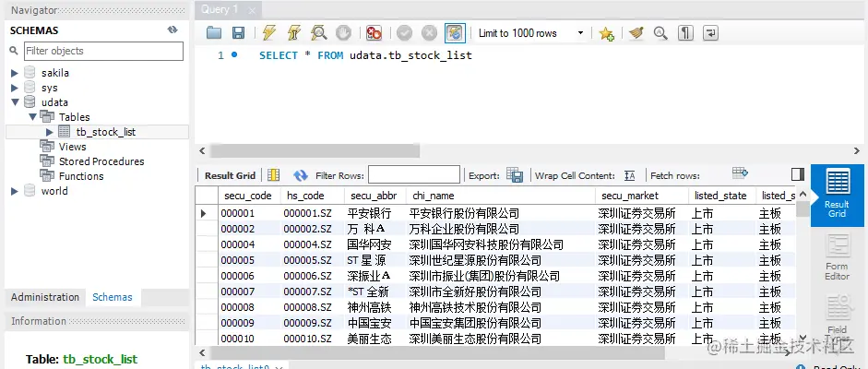This screenshot has width=868, height=369.
Task: Sort by the secu_code column header
Action: (x=247, y=196)
